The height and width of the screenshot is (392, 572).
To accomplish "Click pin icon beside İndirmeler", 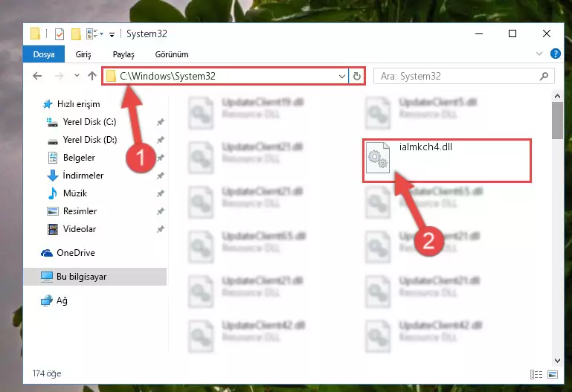I will 160,176.
